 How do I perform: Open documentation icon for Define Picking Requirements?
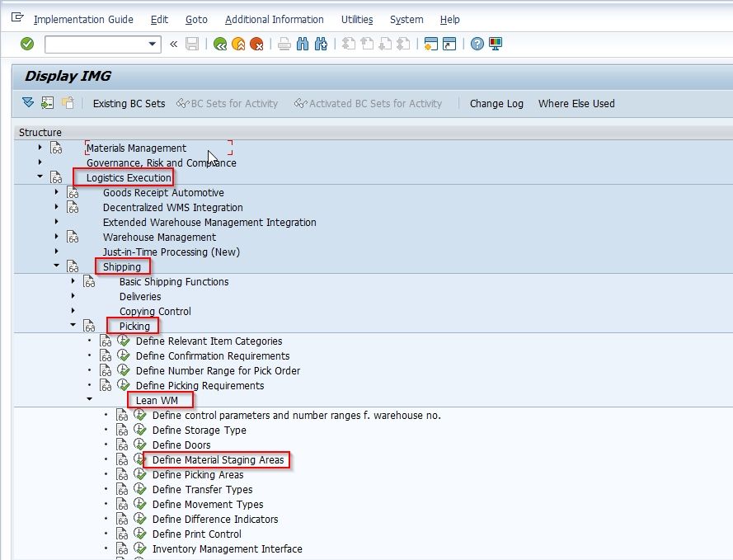pyautogui.click(x=106, y=386)
